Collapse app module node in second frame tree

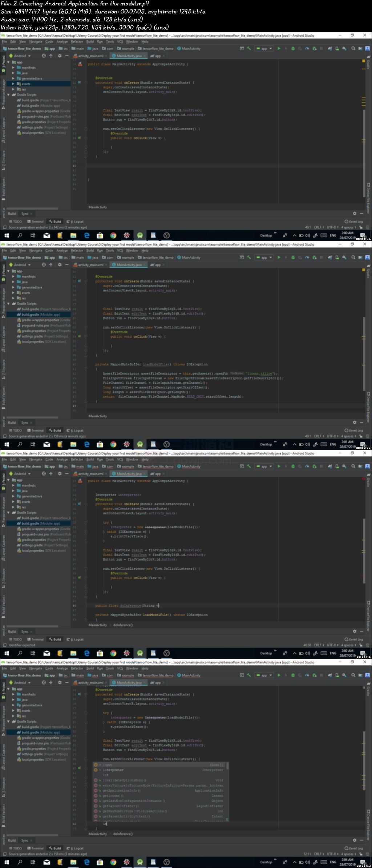9,271
